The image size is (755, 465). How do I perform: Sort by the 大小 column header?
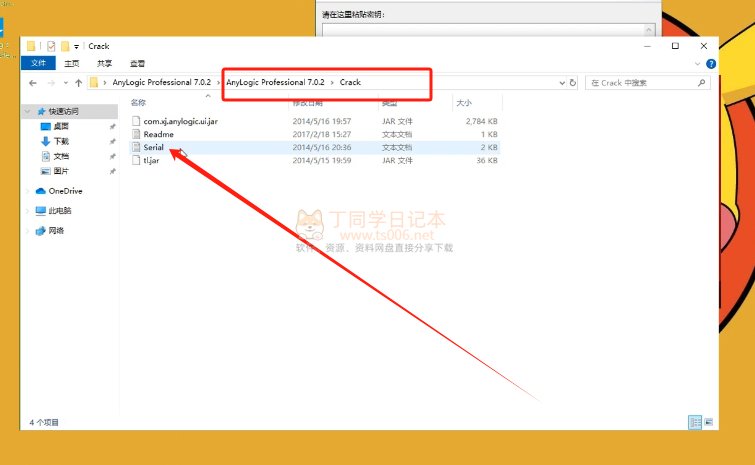coord(464,103)
